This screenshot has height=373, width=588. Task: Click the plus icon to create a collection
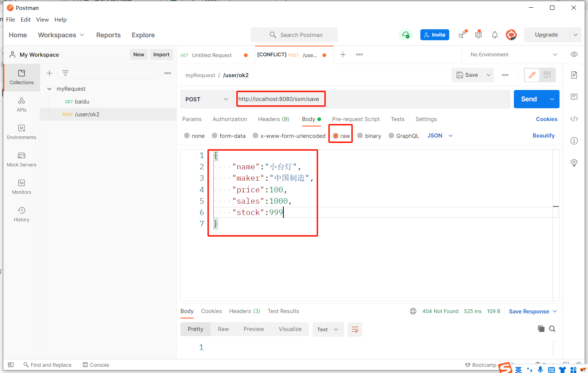click(49, 73)
